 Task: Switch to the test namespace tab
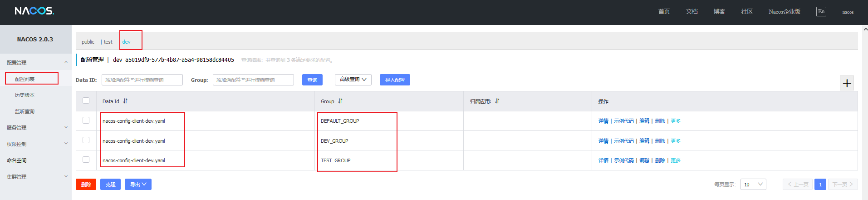click(108, 42)
